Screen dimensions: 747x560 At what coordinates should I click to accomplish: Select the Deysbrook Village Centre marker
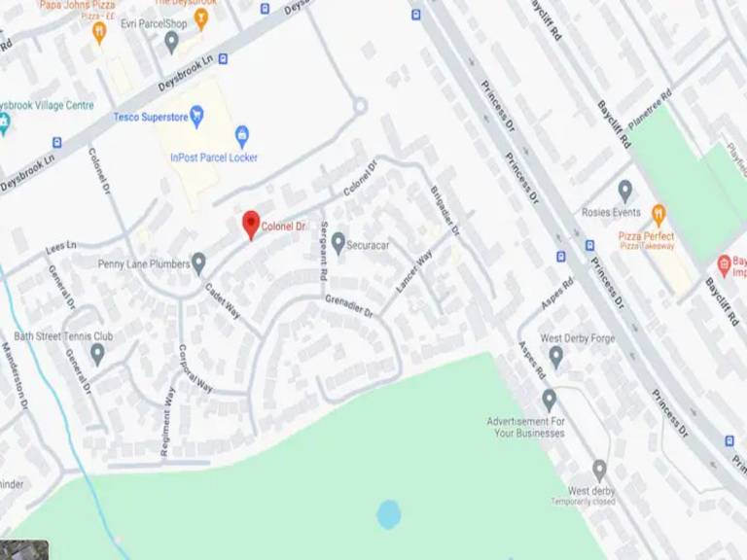point(4,124)
